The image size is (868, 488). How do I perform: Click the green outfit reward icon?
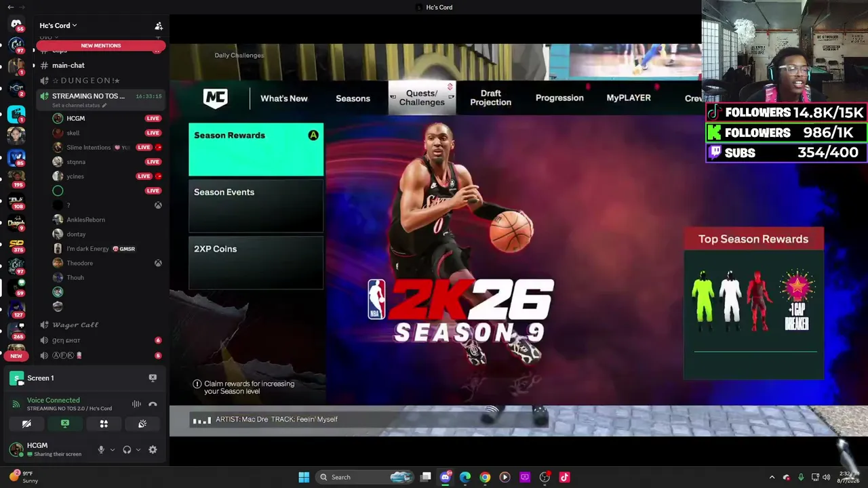(703, 302)
